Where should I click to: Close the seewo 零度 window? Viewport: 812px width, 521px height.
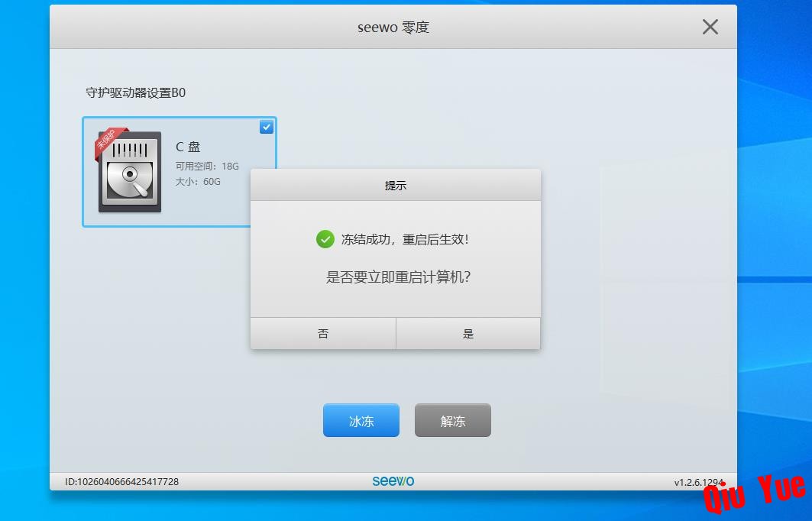pos(710,27)
